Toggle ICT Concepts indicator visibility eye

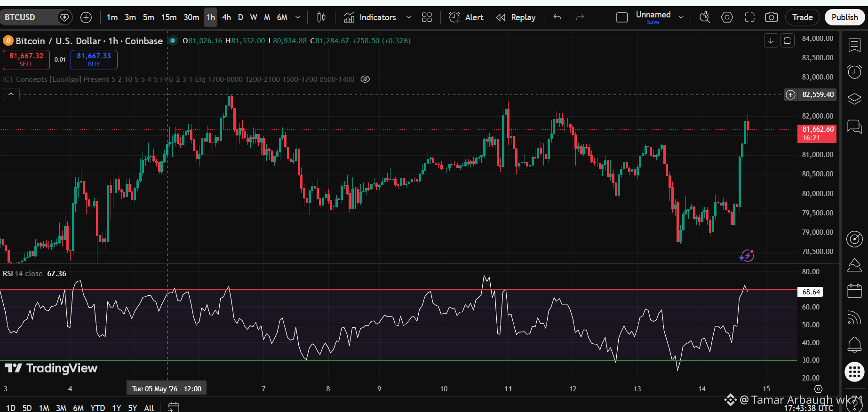(x=365, y=79)
